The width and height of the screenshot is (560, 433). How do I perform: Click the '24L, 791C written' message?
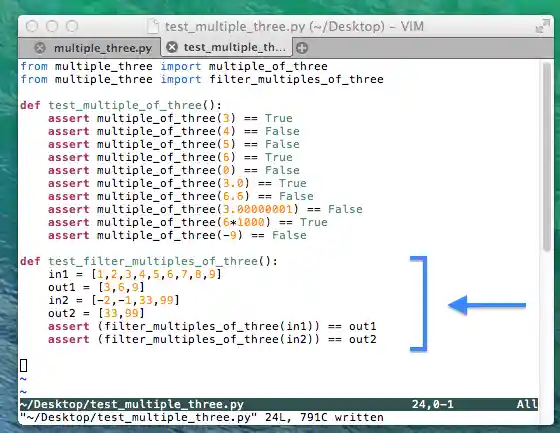pyautogui.click(x=324, y=417)
